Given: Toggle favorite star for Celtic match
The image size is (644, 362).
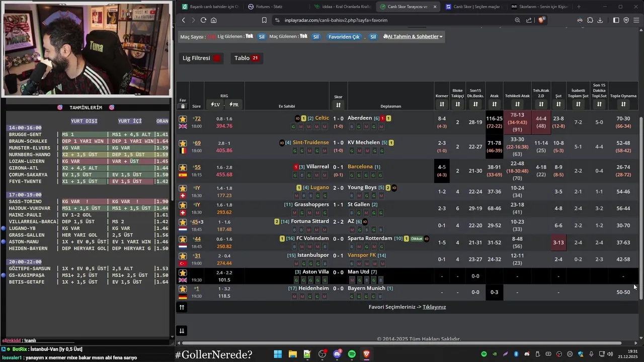Looking at the screenshot, I should (x=183, y=119).
